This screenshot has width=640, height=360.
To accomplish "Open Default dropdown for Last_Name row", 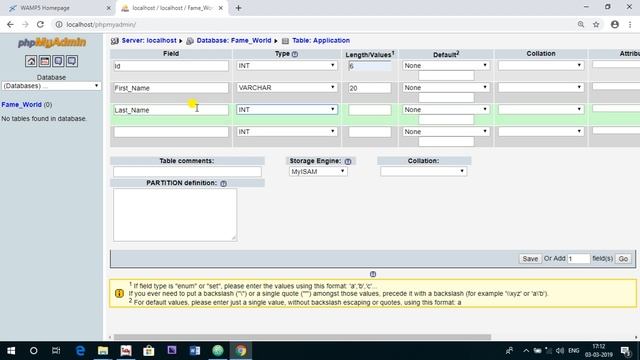I will click(x=446, y=109).
